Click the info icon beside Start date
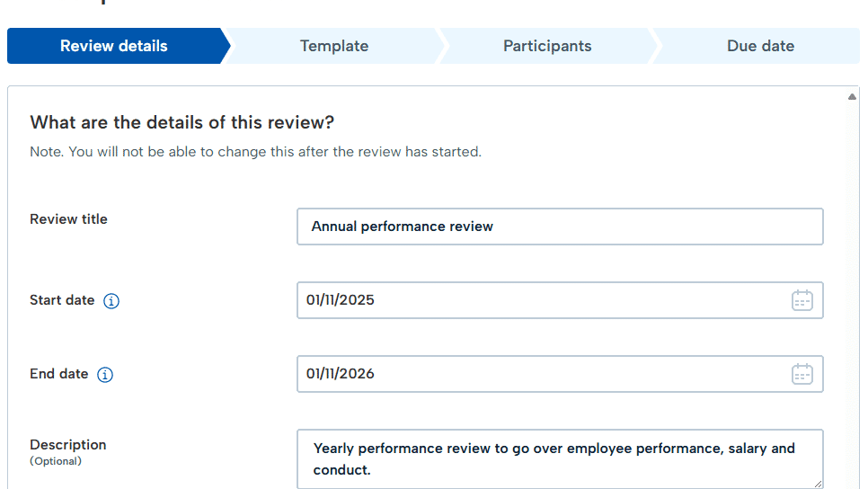868x489 pixels. 111,301
